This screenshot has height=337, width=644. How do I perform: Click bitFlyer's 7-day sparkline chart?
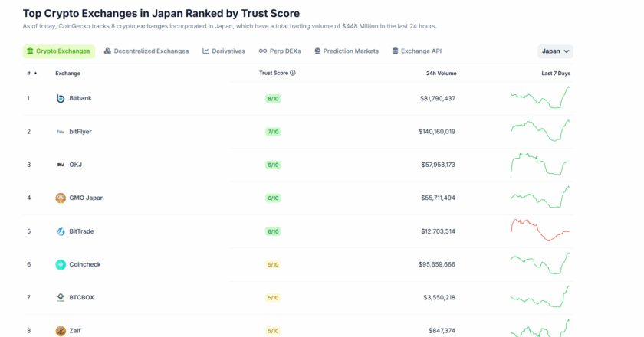[x=540, y=130]
